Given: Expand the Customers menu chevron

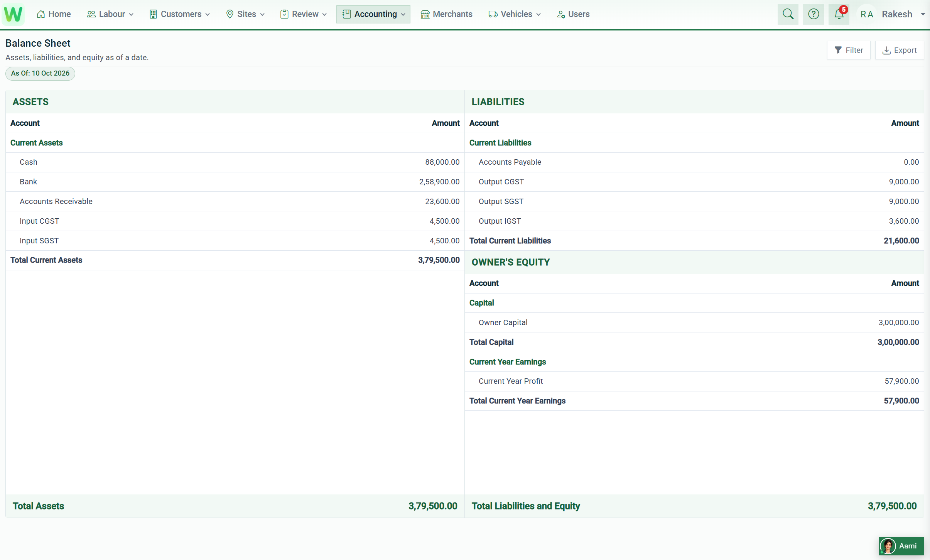Looking at the screenshot, I should click(208, 15).
